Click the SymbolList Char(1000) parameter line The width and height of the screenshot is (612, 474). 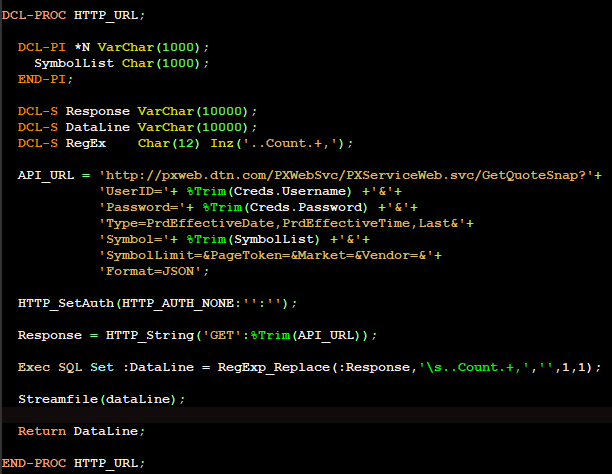(121, 63)
